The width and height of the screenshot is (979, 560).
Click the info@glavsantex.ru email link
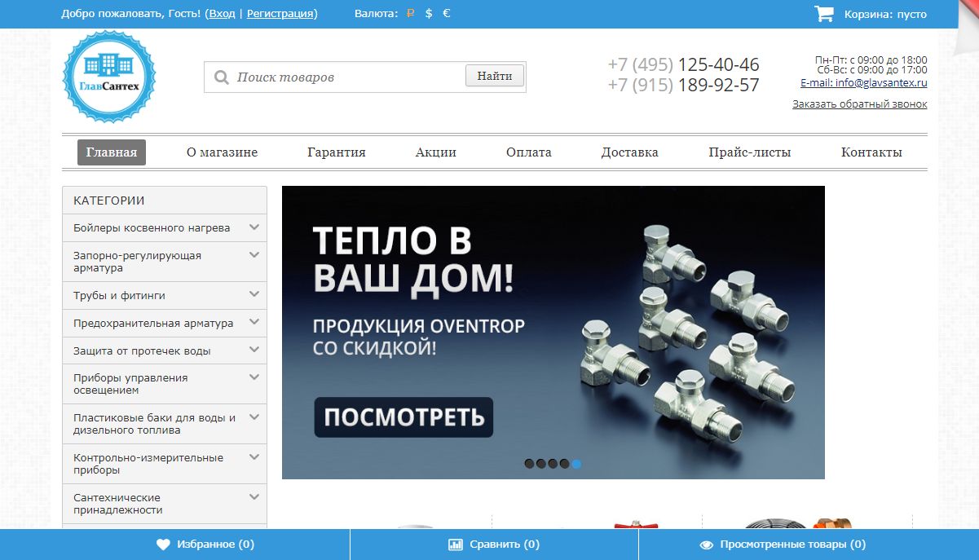[x=864, y=82]
